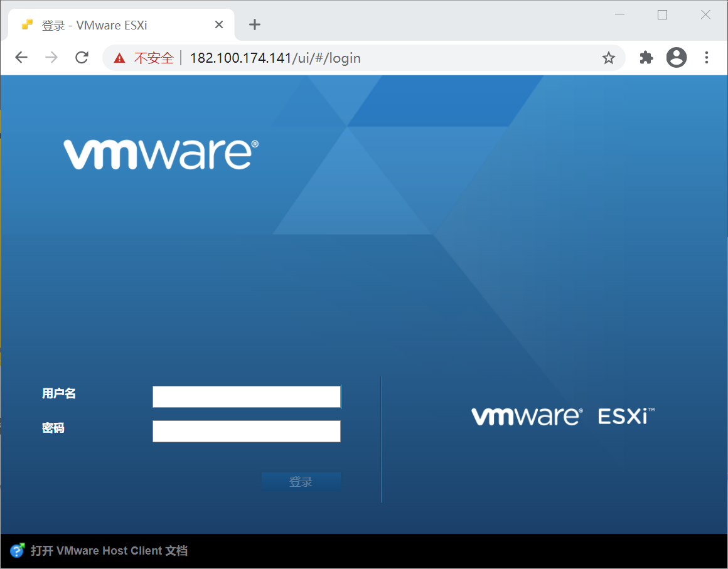
Task: Click the back navigation arrow
Action: click(21, 57)
